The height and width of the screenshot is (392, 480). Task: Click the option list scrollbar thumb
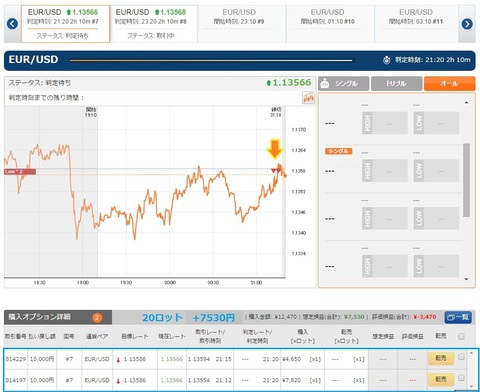click(x=466, y=180)
